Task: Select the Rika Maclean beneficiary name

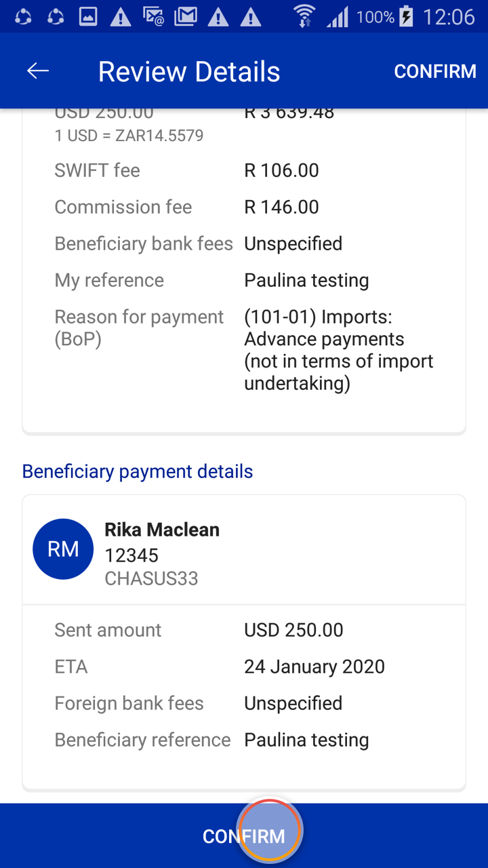Action: click(162, 530)
